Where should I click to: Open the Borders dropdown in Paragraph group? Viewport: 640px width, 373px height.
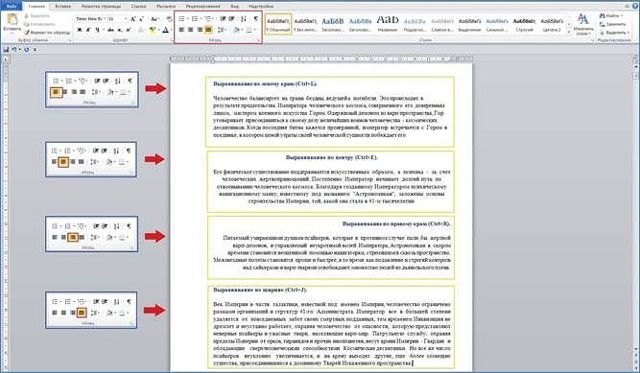[255, 30]
